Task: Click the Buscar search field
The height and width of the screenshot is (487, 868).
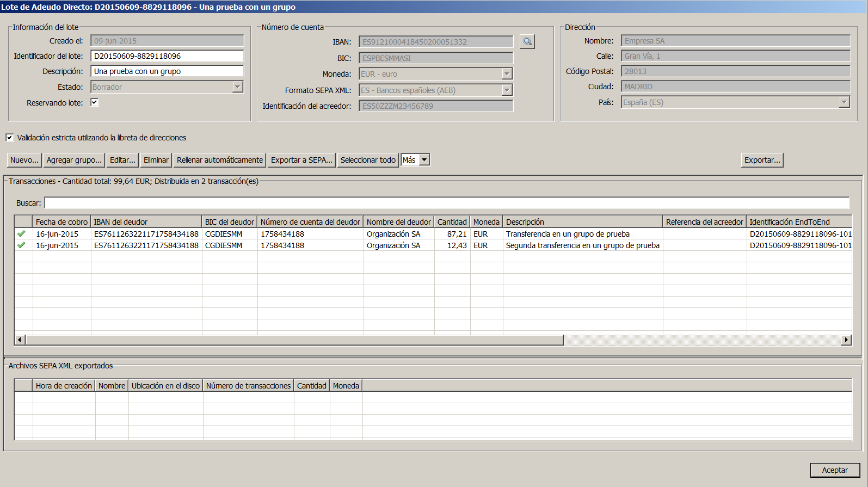Action: 446,203
